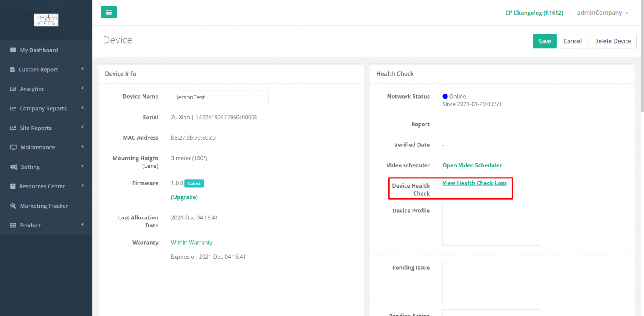The width and height of the screenshot is (644, 316).
Task: Go to My Dashboard menu item
Action: coord(39,50)
